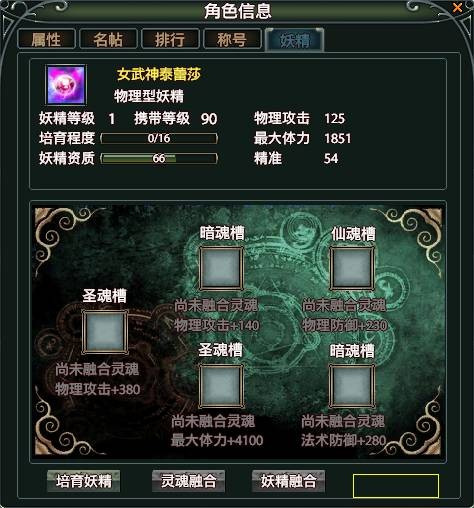Click the 妖精融合 button
The image size is (474, 508).
coord(288,481)
